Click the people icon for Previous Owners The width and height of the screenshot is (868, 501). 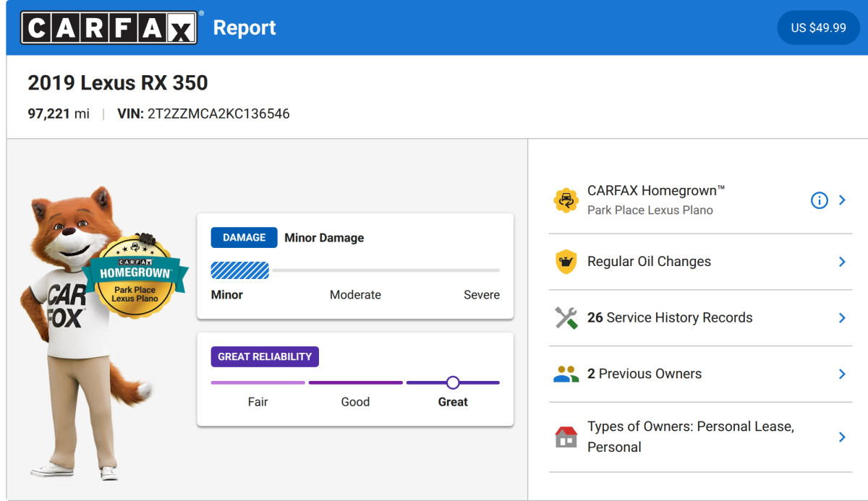(566, 374)
